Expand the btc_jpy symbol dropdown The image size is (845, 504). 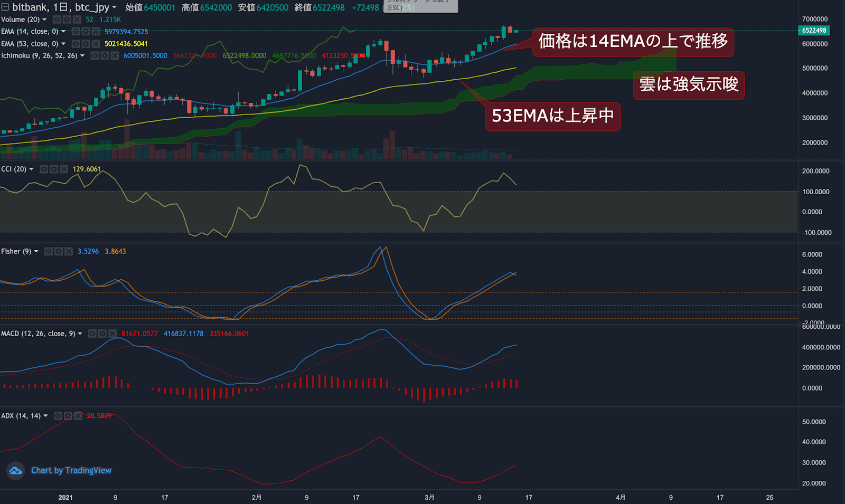tap(114, 7)
